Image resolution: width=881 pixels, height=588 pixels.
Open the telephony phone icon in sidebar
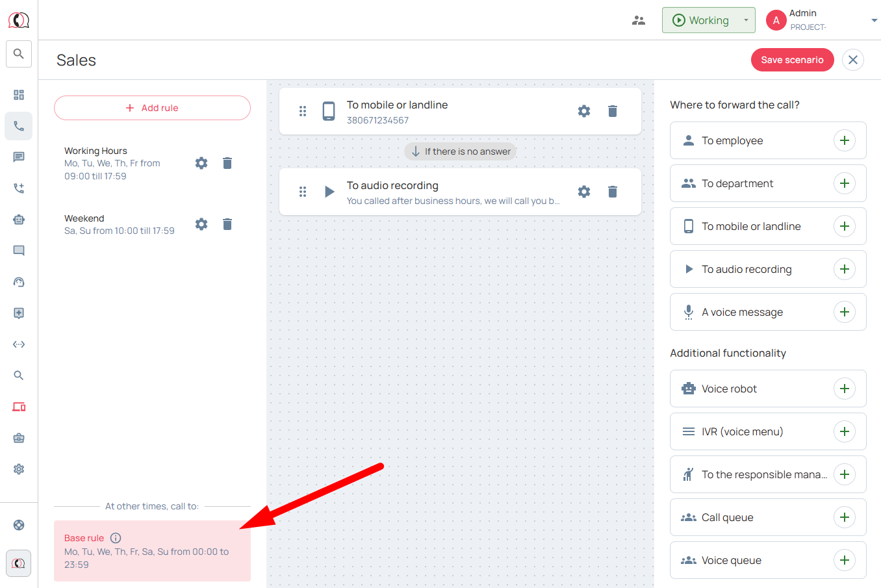19,126
